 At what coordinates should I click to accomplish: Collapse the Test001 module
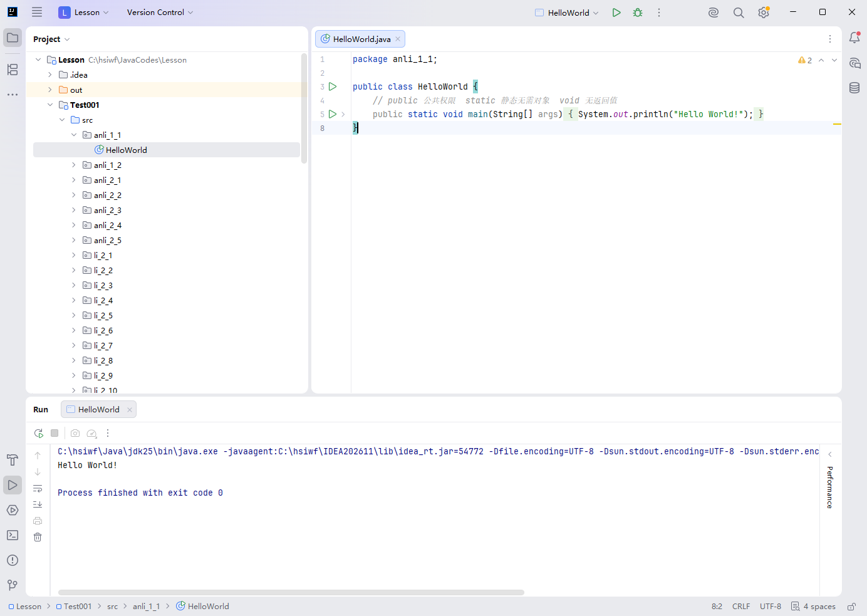coord(50,105)
